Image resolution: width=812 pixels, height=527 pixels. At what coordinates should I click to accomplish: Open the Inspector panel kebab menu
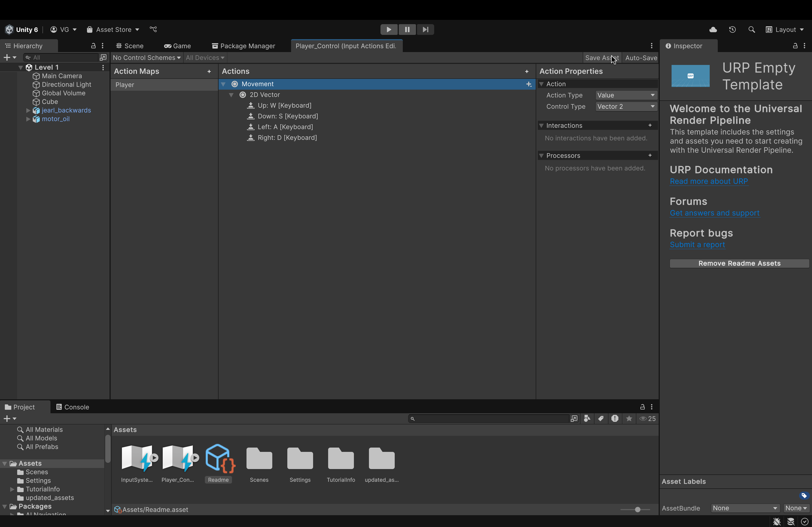click(x=804, y=46)
